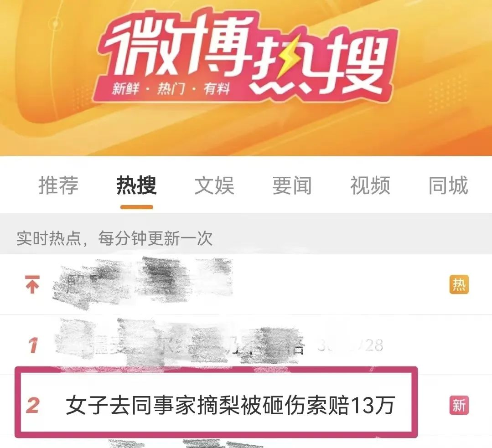Switch to the 同城 tab
Viewport: 492px width, 448px height.
pyautogui.click(x=448, y=185)
